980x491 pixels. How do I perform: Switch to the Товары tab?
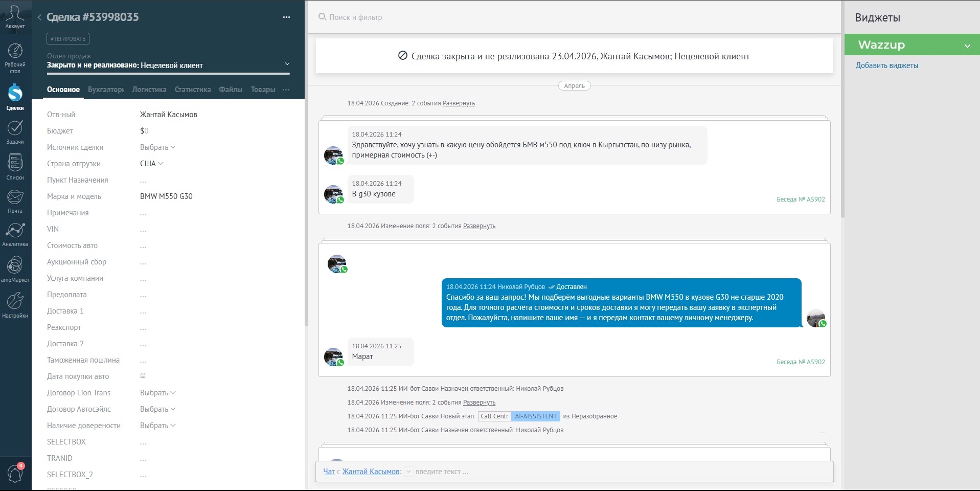[263, 90]
